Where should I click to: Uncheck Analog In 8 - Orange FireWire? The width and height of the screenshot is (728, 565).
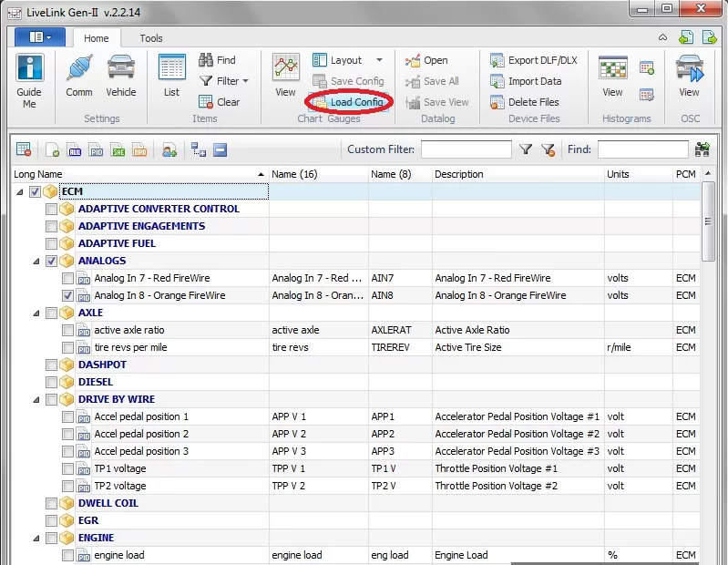67,295
